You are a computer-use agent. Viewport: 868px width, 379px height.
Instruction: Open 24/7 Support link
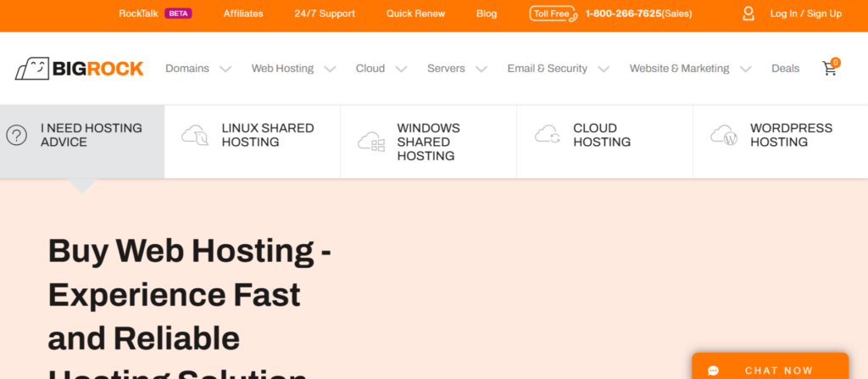[325, 14]
